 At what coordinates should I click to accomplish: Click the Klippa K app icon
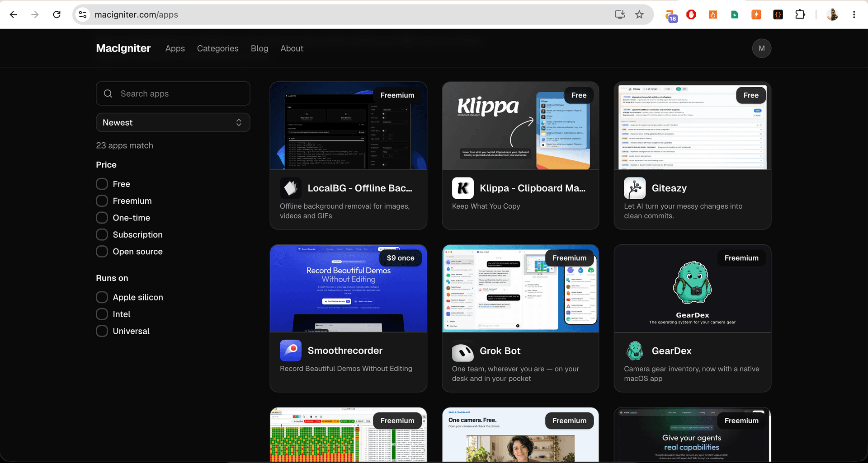point(463,188)
